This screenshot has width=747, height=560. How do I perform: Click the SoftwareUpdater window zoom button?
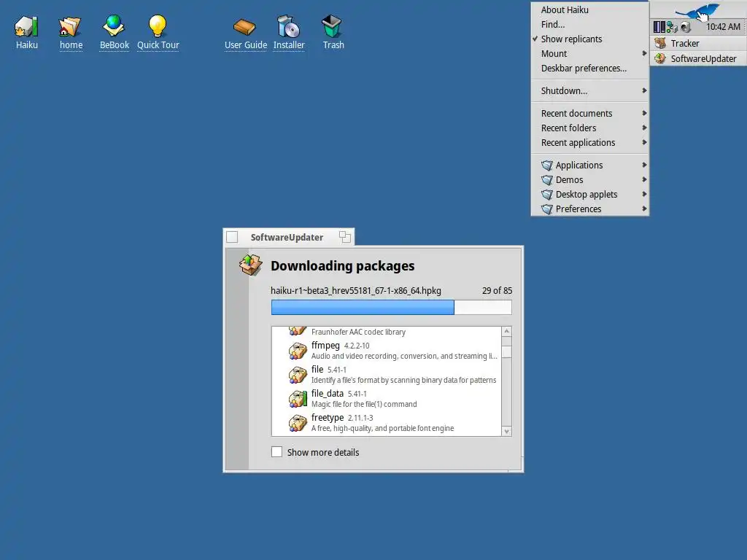345,237
